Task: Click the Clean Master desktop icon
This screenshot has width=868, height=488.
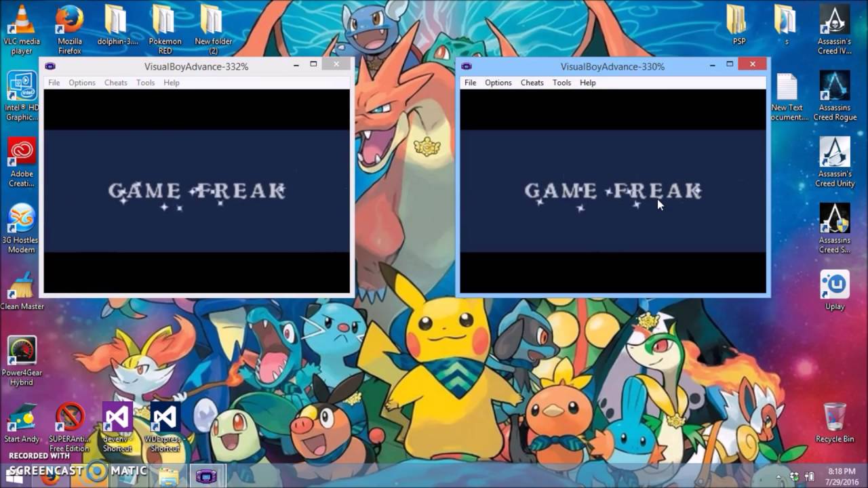Action: 22,290
